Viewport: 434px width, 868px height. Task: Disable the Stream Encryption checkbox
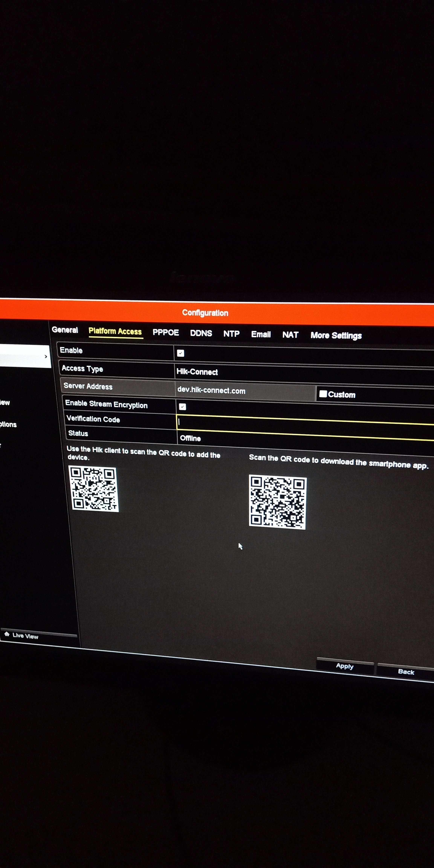pos(183,407)
